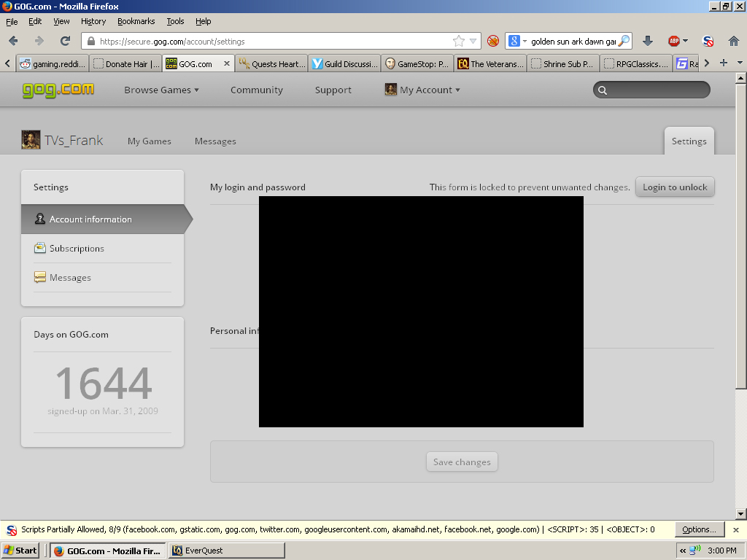Open the Messages link in profile header
This screenshot has height=560, width=747.
[215, 141]
